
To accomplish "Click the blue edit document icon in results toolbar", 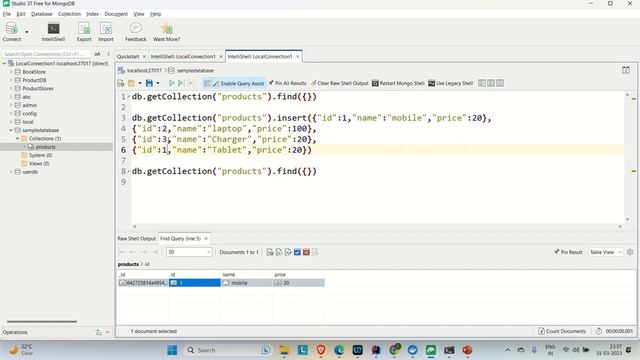I will coord(297,252).
